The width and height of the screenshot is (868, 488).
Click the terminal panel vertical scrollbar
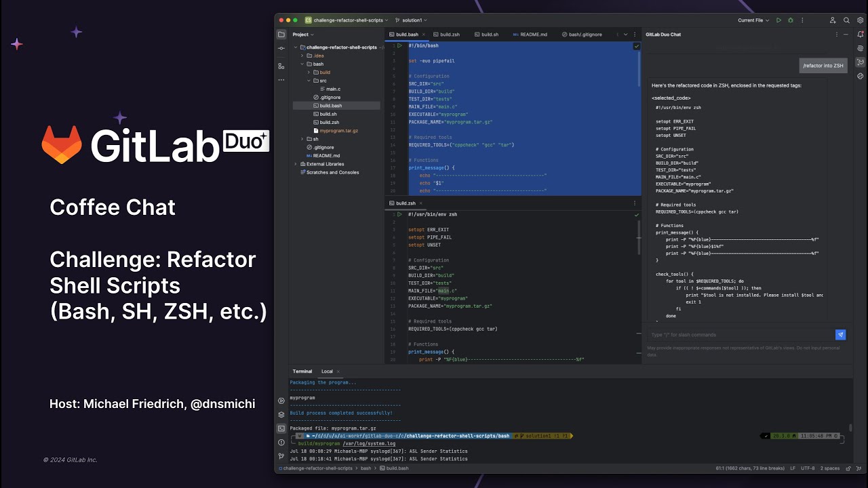point(851,428)
